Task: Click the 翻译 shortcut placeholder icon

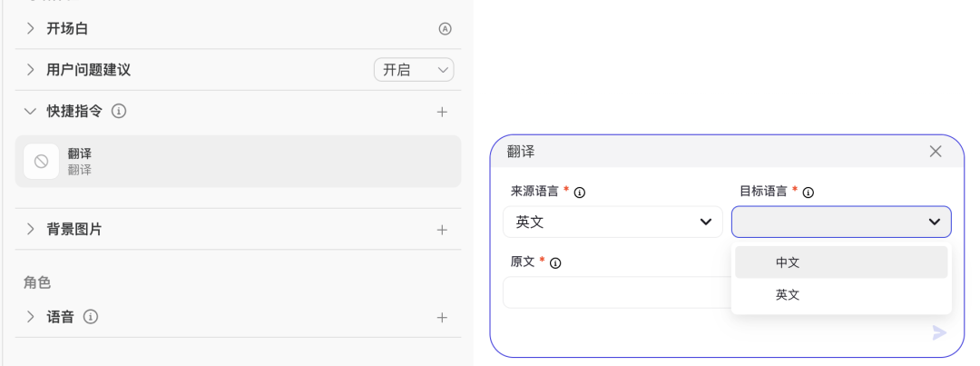Action: coord(41,162)
